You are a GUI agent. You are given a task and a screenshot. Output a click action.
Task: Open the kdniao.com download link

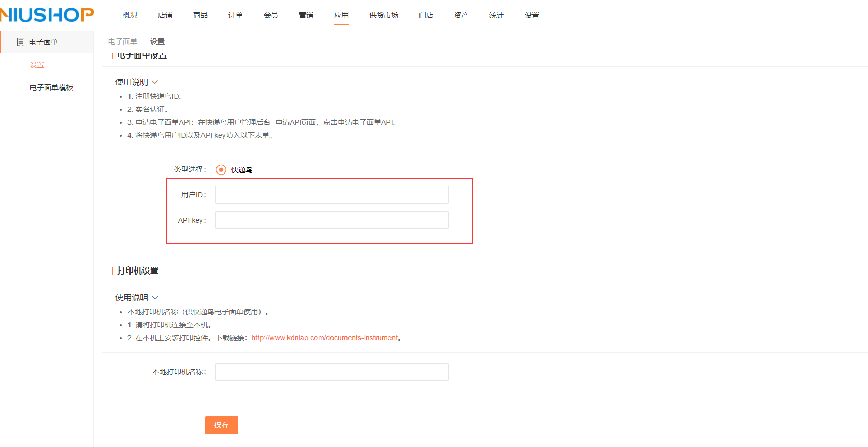(325, 338)
